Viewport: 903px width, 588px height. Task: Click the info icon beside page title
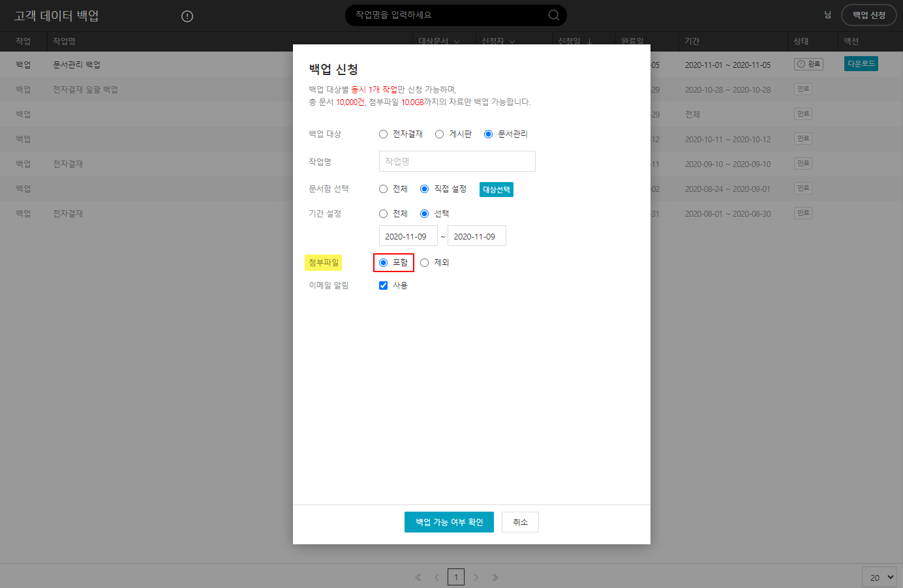tap(187, 16)
